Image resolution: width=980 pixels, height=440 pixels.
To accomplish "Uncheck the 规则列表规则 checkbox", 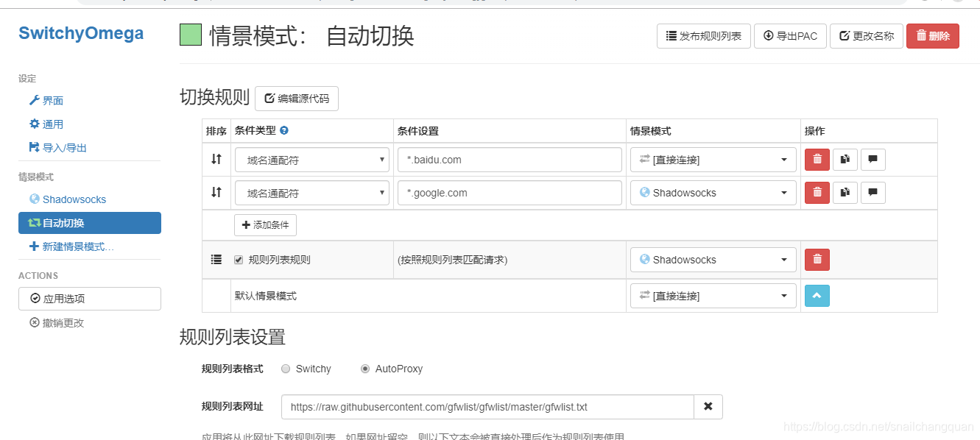I will click(x=238, y=259).
